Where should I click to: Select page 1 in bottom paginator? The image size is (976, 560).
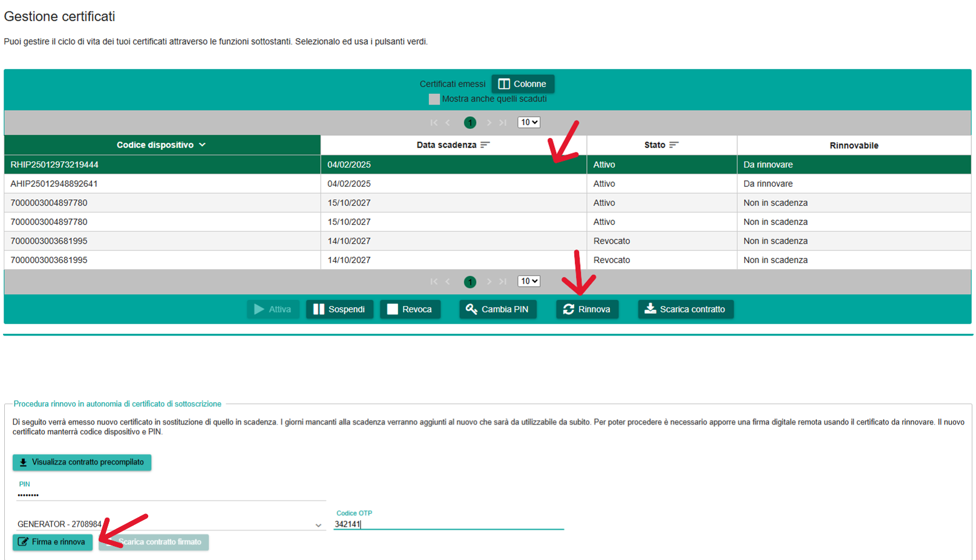click(470, 282)
